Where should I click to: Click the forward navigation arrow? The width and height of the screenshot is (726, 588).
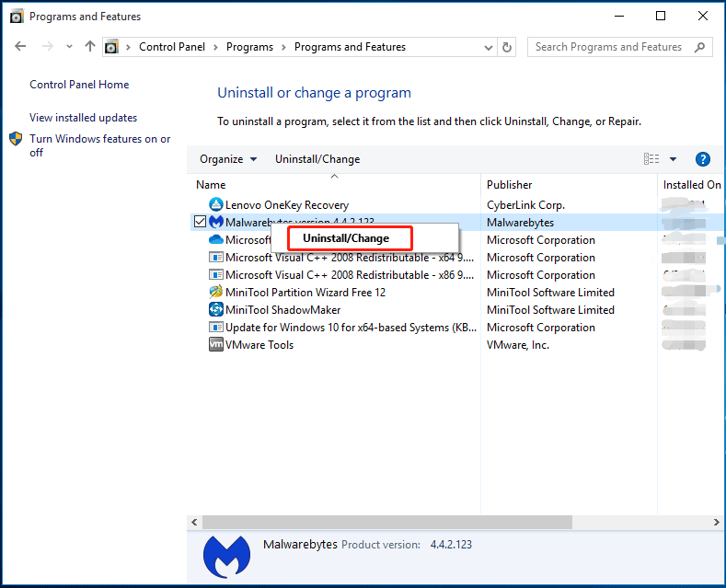coord(47,46)
